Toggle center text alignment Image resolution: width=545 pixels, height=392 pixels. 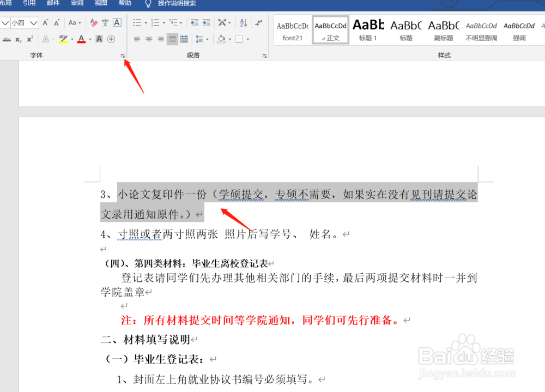coord(148,39)
